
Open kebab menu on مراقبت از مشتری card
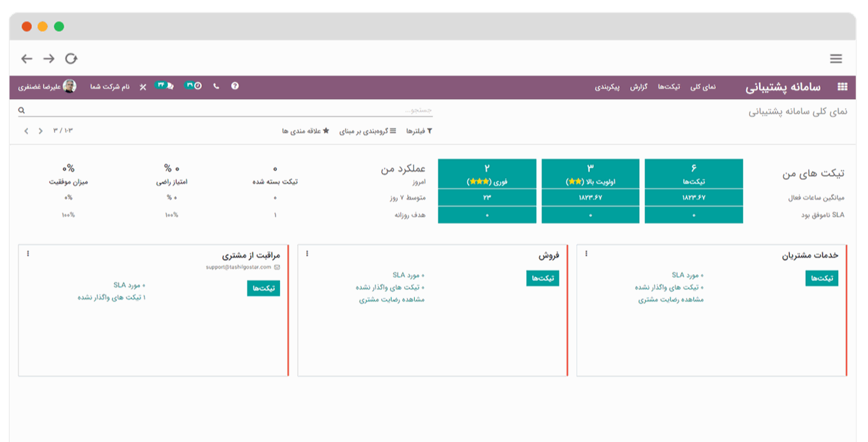click(28, 254)
